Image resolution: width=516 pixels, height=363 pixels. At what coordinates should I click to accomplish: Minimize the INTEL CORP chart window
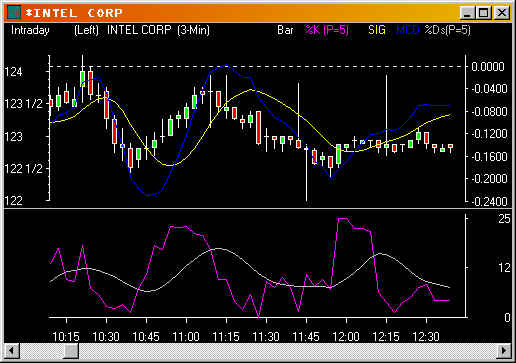(467, 13)
